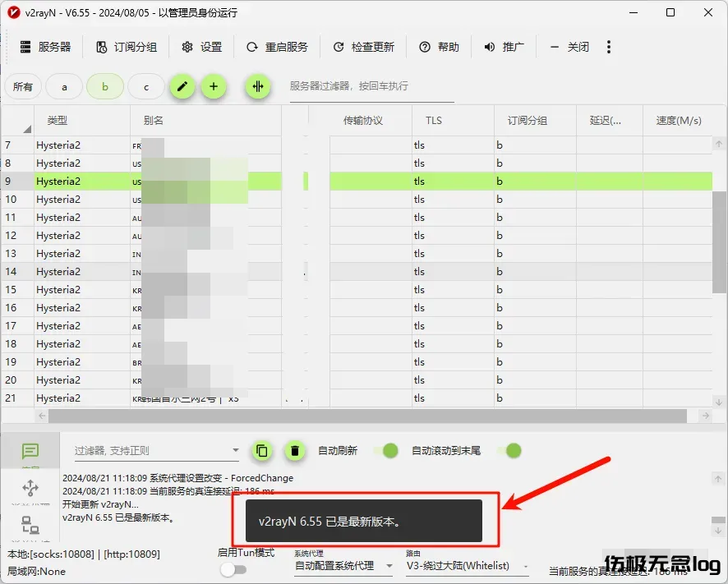728x584 pixels.
Task: Toggle the 自动刷新 auto refresh switch
Action: click(x=386, y=450)
